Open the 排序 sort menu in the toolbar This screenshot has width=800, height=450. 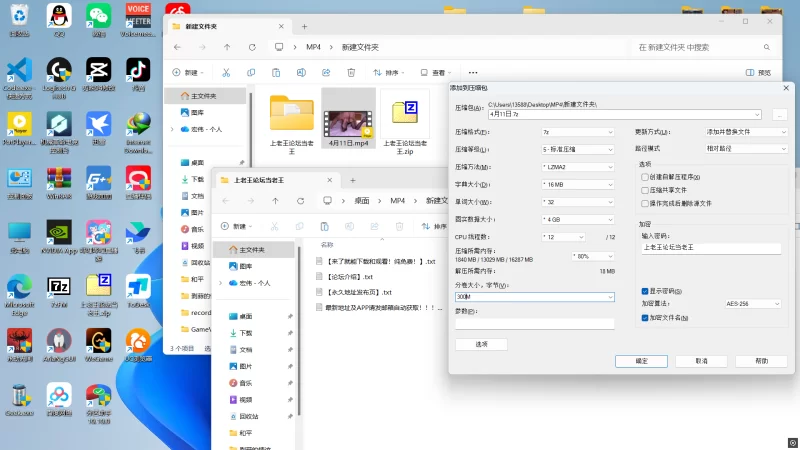pyautogui.click(x=391, y=72)
